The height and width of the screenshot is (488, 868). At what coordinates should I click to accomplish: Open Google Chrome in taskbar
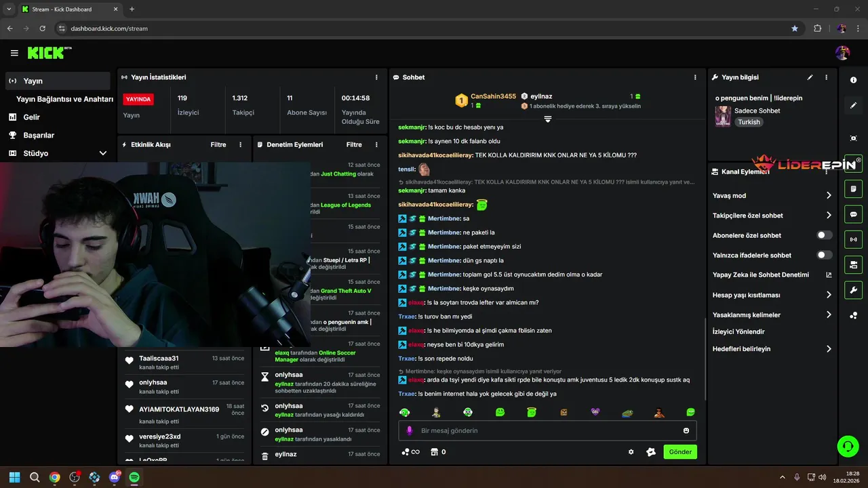54,477
